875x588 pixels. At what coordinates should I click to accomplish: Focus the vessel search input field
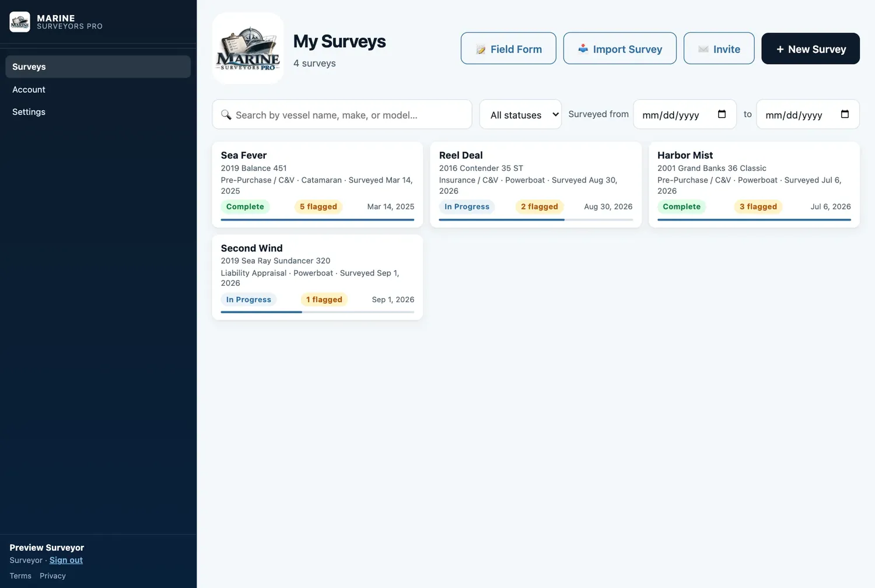click(x=342, y=114)
